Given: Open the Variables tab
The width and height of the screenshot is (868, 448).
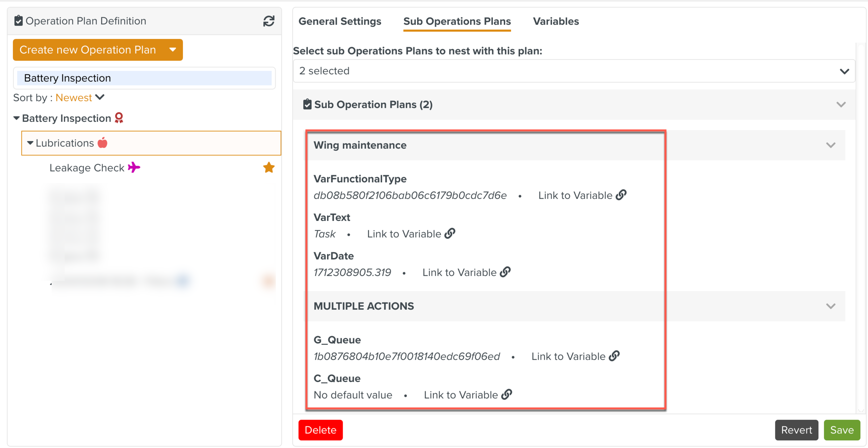Looking at the screenshot, I should (x=556, y=22).
